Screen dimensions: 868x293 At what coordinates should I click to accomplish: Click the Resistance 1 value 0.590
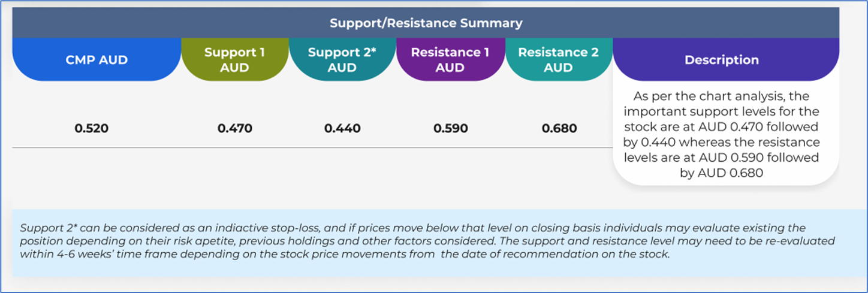[x=450, y=128]
